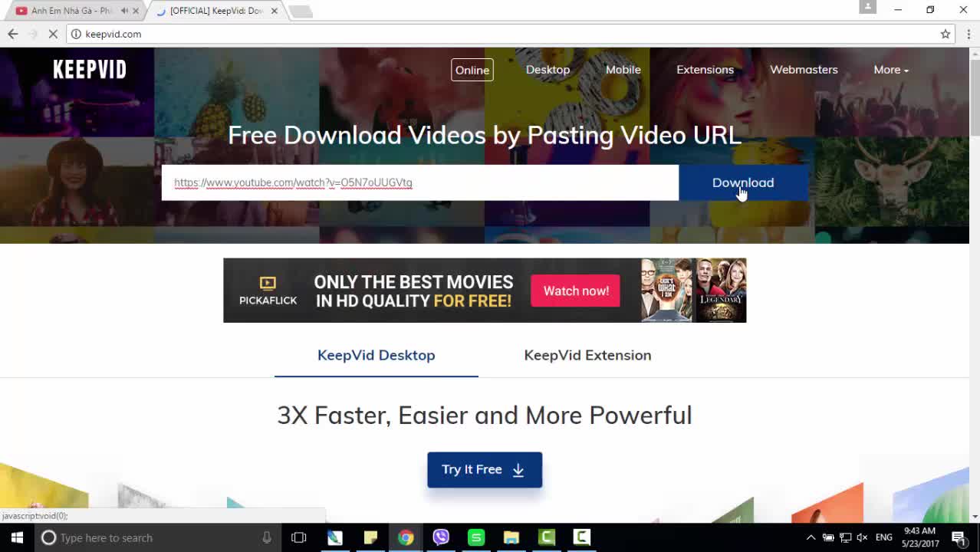
Task: Expand the More dropdown menu
Action: [x=891, y=70]
